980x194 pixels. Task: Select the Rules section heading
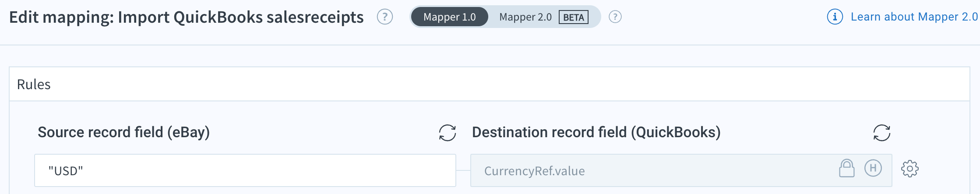pyautogui.click(x=34, y=84)
